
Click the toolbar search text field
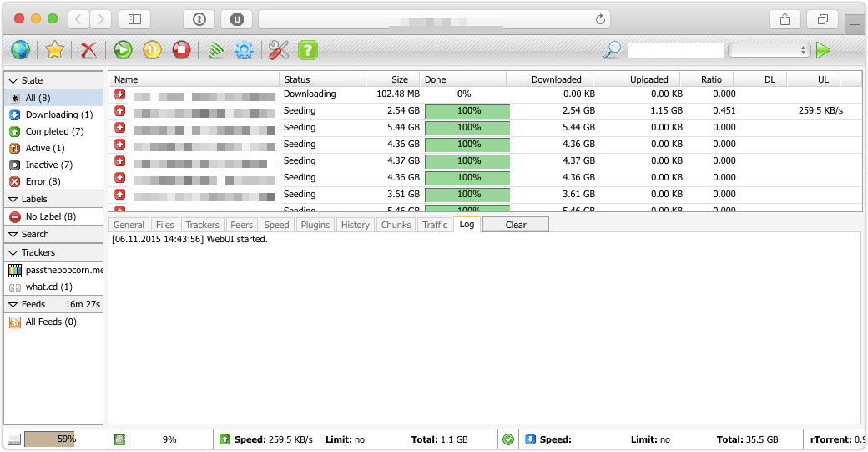click(676, 50)
